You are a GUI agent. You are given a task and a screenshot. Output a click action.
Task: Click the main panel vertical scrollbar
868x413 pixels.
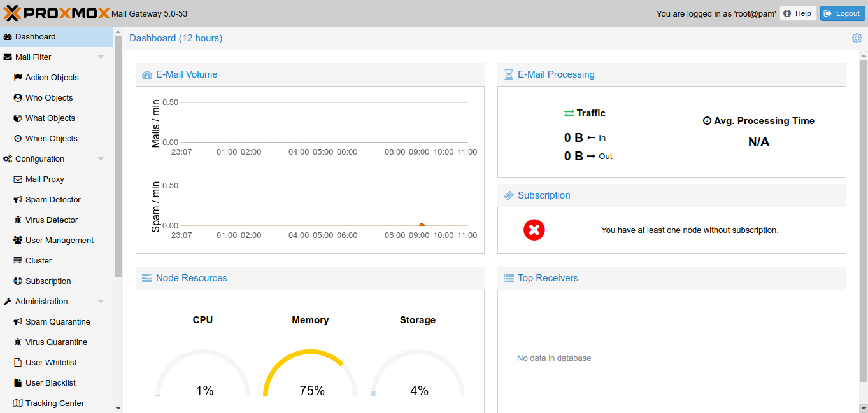[864, 220]
